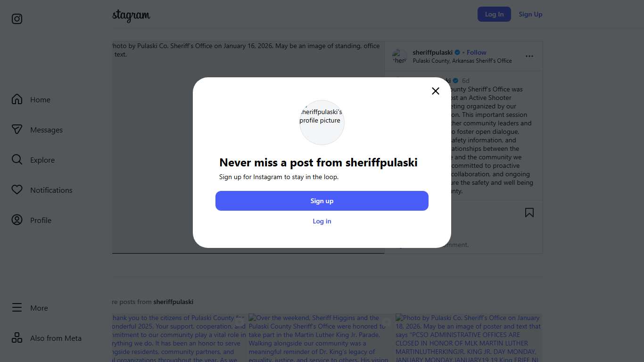Close the sign-up popup with X
The image size is (644, 362).
click(436, 91)
